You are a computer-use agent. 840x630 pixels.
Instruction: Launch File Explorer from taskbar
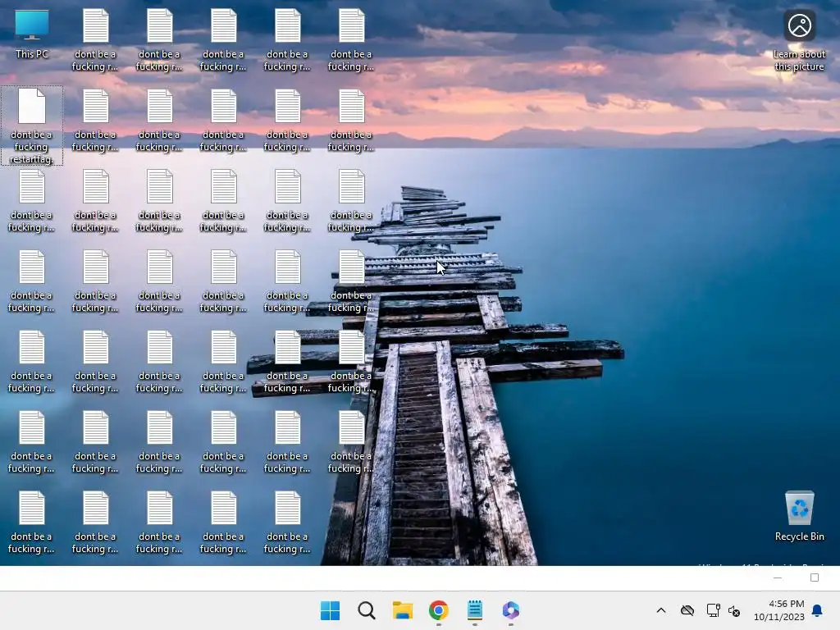pos(402,610)
